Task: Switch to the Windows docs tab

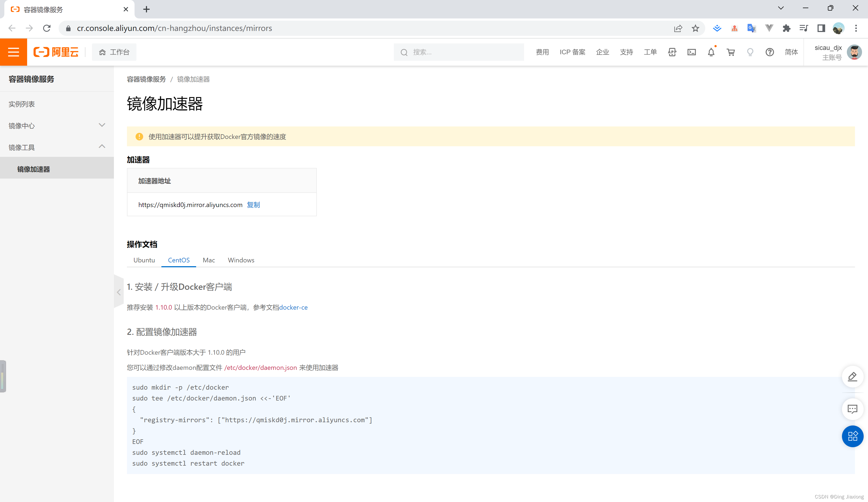Action: coord(241,260)
